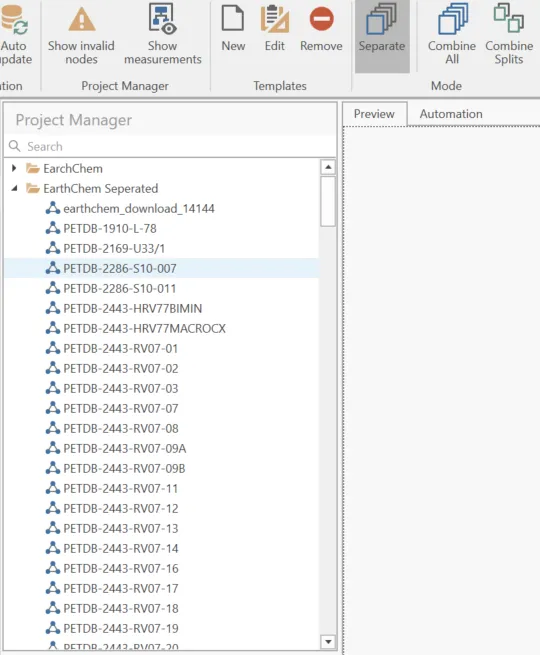540x655 pixels.
Task: Click node icon of PETDB-2443-RV07-09B
Action: [x=53, y=468]
